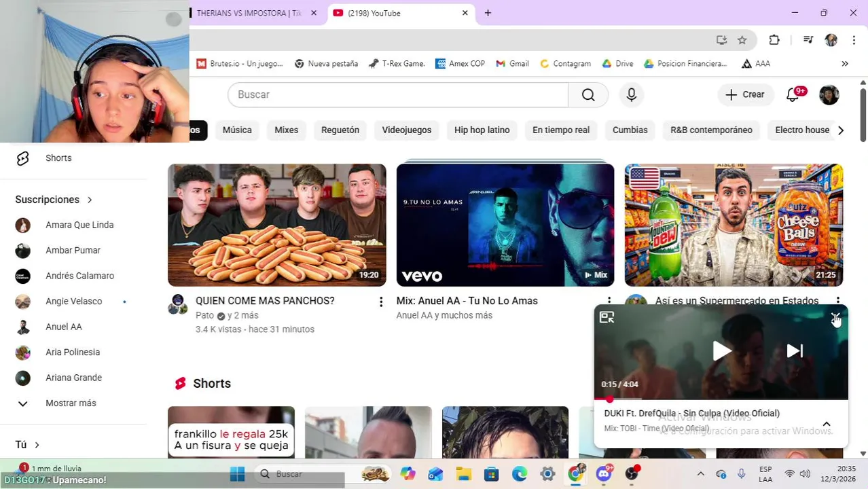The height and width of the screenshot is (489, 868).
Task: Open File Explorer in taskbar
Action: [x=464, y=473]
